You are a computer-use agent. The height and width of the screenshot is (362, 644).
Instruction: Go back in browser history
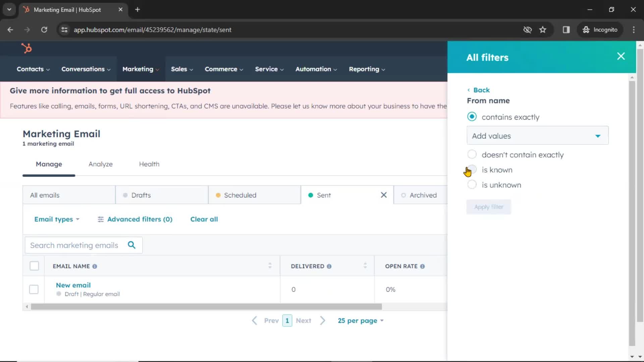10,30
